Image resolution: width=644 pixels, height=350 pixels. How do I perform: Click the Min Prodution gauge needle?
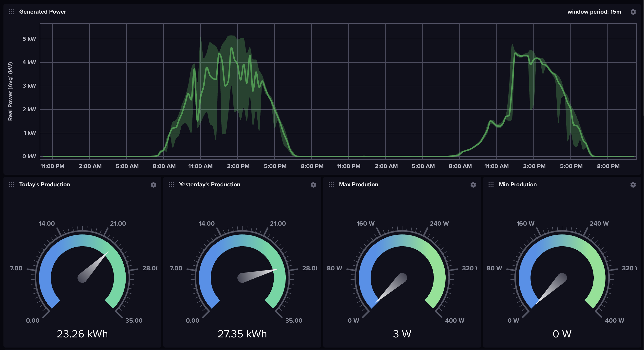pos(551,288)
